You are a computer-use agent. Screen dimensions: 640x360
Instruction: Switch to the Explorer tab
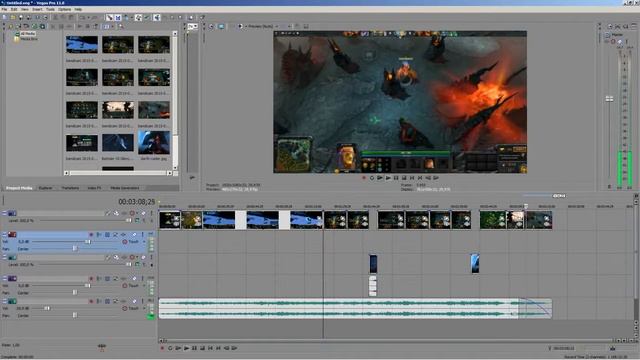pos(45,188)
